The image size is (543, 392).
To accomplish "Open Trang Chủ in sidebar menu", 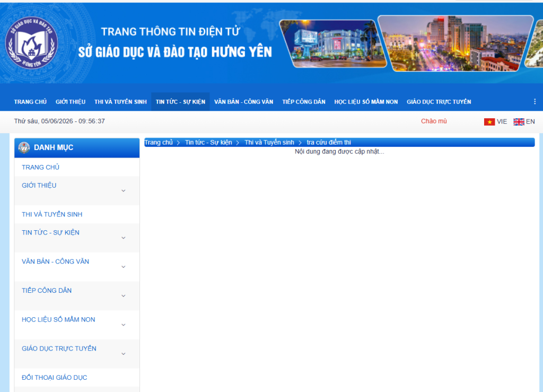I will tap(40, 167).
